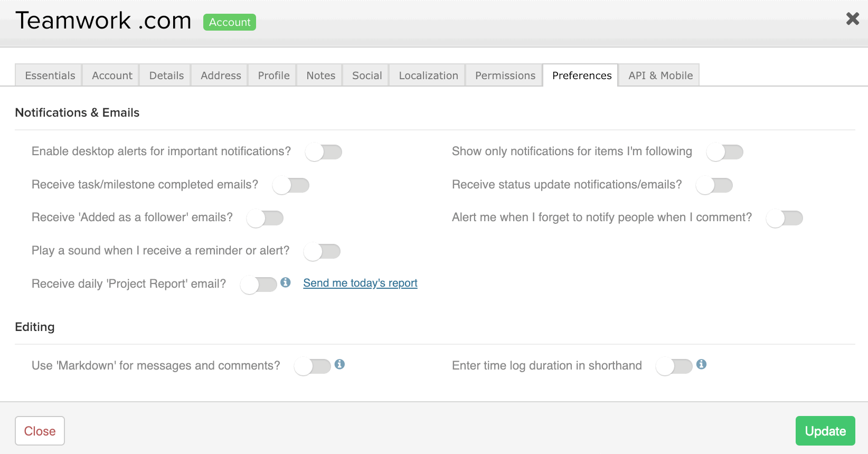Go to the Address tab
The image size is (868, 454).
click(x=220, y=75)
